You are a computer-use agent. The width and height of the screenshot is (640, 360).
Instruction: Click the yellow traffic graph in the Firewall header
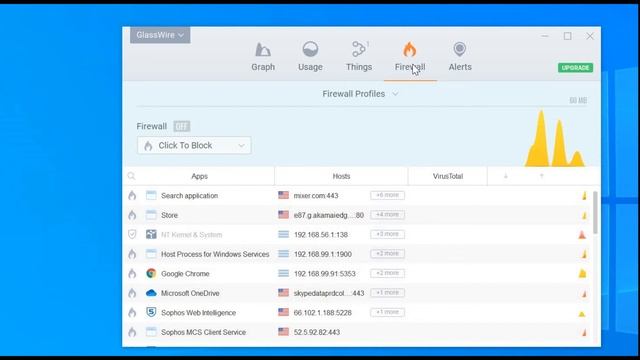(555, 138)
